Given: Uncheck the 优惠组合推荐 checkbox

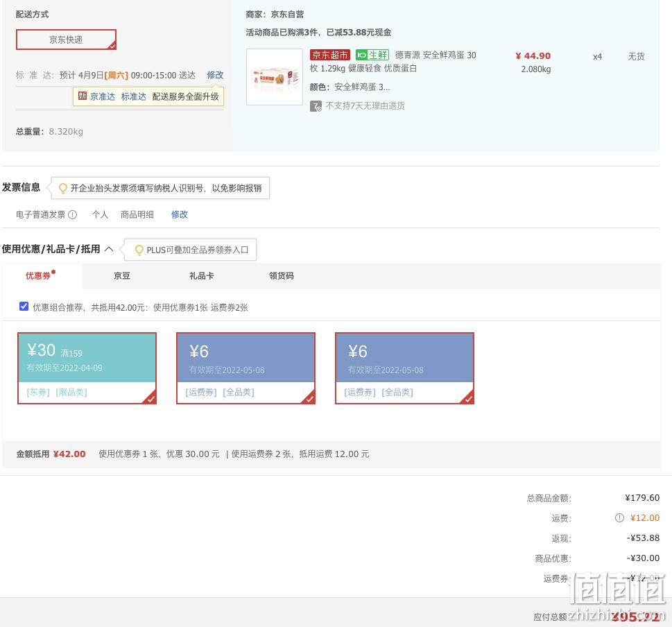Looking at the screenshot, I should pos(24,307).
